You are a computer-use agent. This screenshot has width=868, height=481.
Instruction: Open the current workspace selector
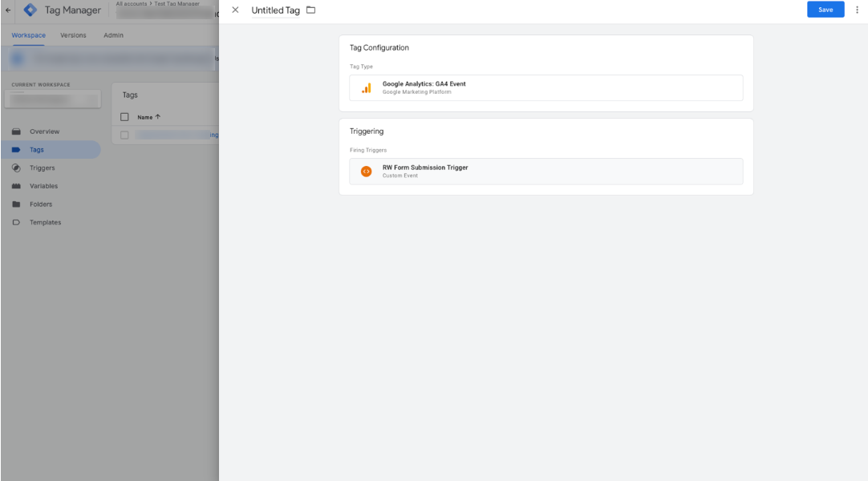tap(53, 99)
